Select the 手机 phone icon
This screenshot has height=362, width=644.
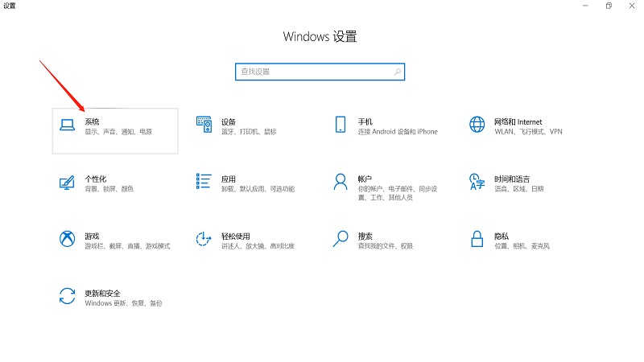[341, 125]
